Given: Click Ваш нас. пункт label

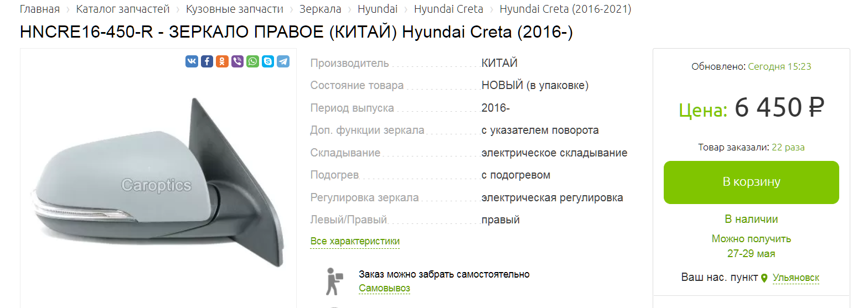Looking at the screenshot, I should click(x=720, y=278).
